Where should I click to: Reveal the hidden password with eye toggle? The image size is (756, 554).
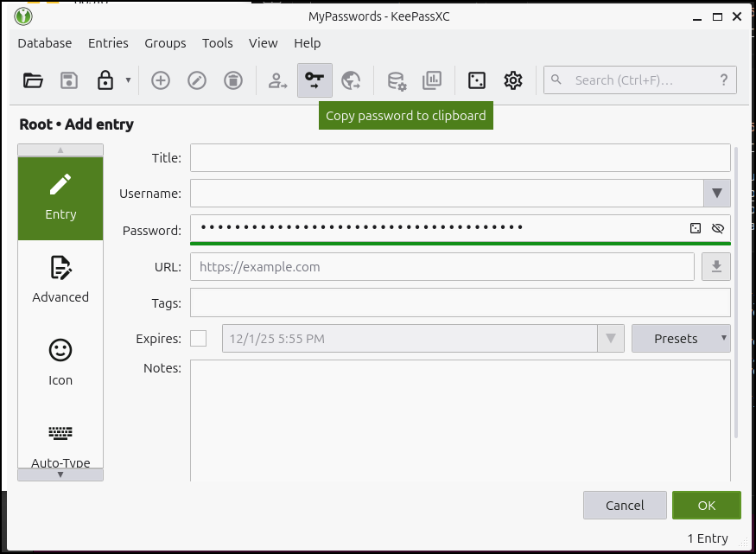(718, 228)
